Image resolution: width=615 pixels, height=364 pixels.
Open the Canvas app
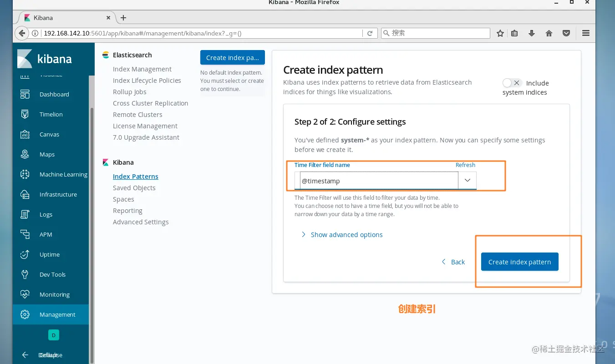point(49,134)
